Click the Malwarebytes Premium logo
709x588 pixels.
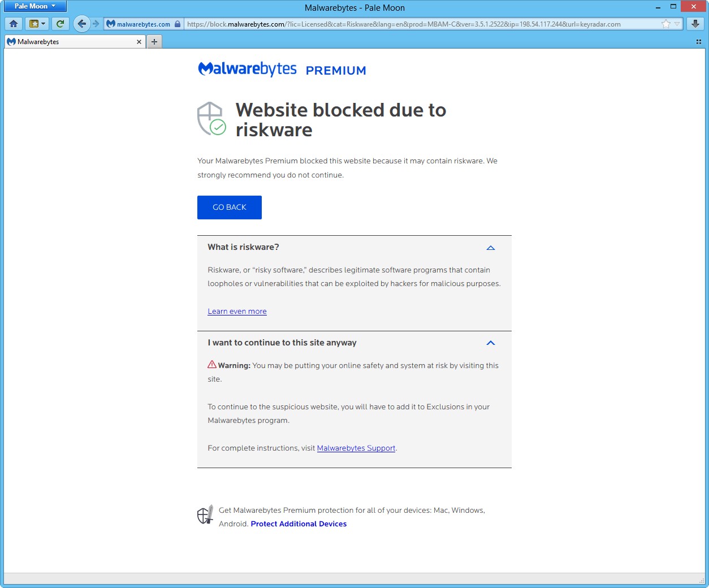click(x=282, y=69)
